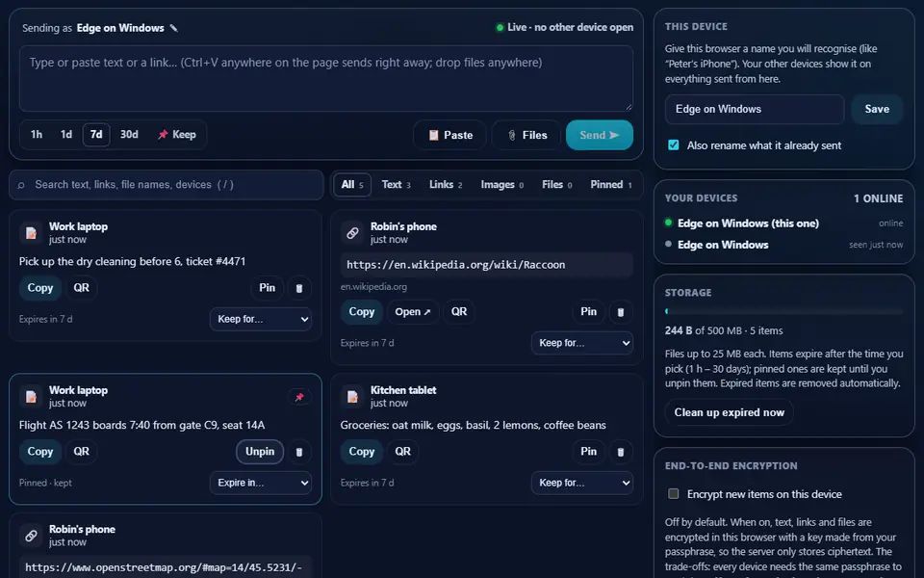This screenshot has height=578, width=924.
Task: Focus the 'Type or paste text' message box
Action: [x=326, y=78]
